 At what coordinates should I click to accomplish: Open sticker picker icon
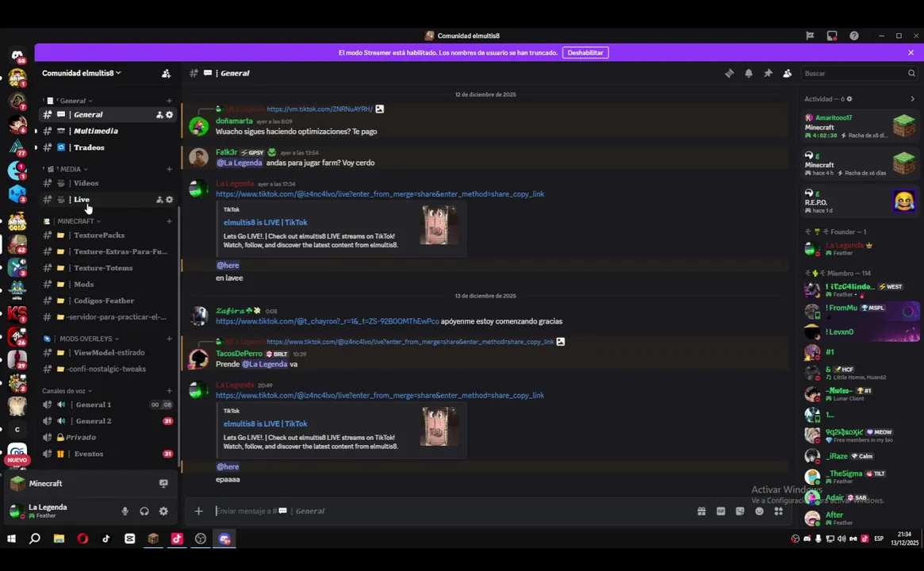pos(740,511)
